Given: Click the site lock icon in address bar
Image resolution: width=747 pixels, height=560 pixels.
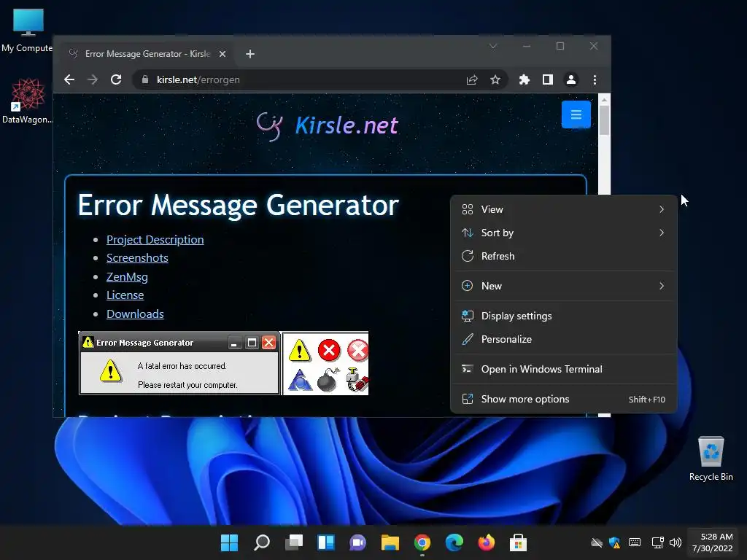Looking at the screenshot, I should [x=145, y=79].
